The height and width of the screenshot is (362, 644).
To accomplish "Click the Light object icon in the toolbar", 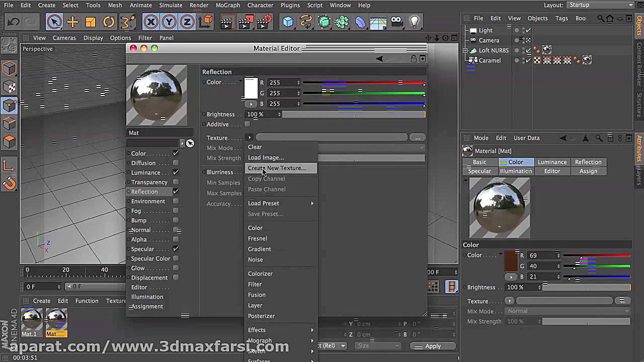I will [x=414, y=22].
